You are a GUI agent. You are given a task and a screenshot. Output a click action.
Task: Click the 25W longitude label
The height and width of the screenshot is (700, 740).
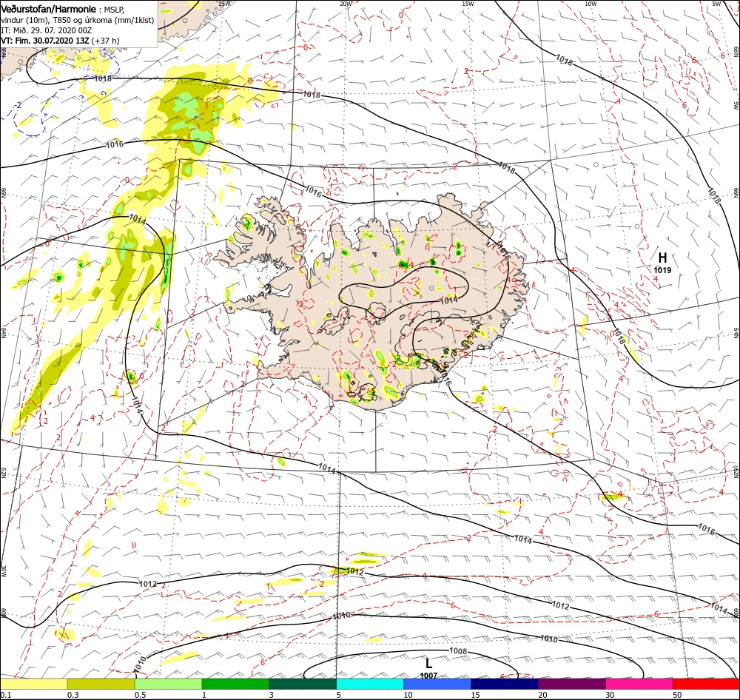coord(225,4)
